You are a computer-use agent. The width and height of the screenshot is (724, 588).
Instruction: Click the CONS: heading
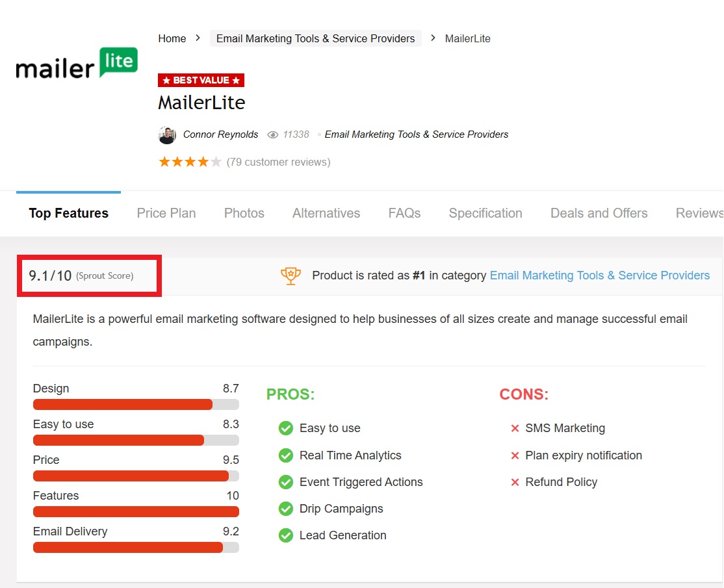pyautogui.click(x=524, y=394)
